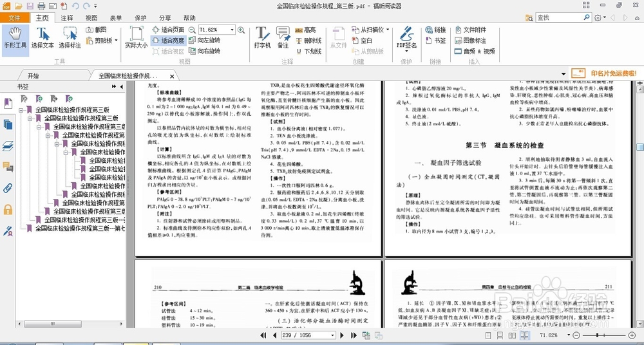Activate the Select Text tool (选择文本)
The image size is (644, 345).
coord(43,39)
